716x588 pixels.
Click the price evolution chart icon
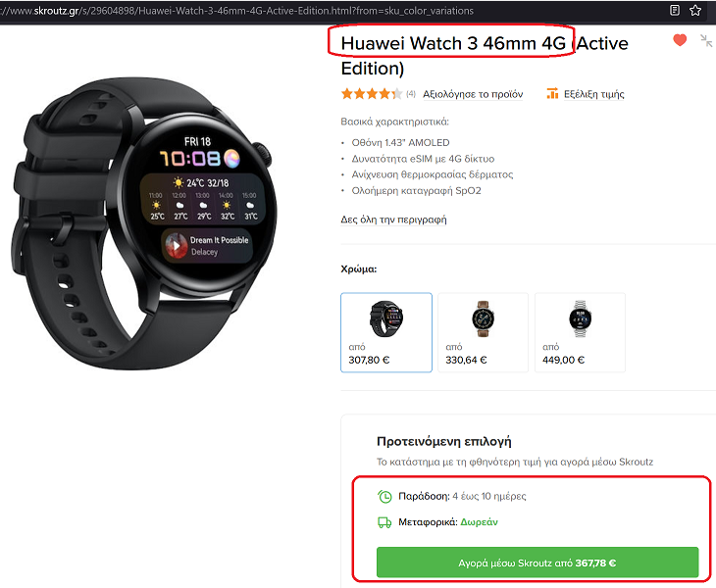552,93
